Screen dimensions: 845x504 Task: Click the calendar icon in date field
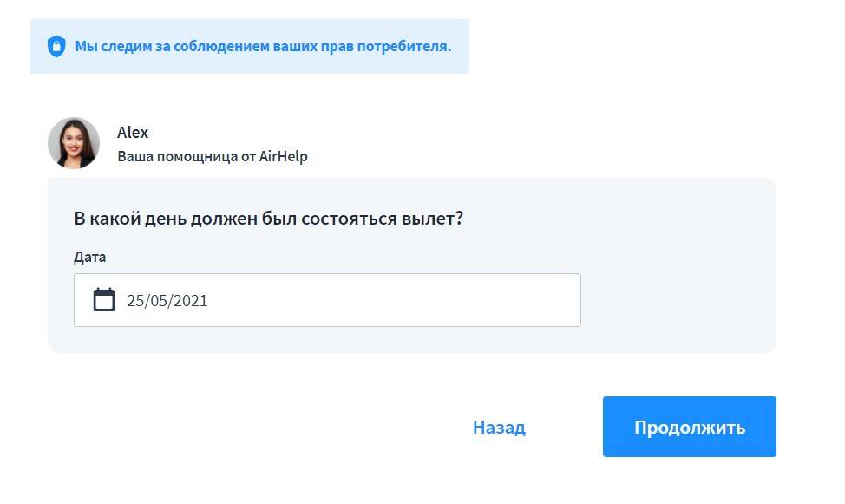tap(104, 300)
